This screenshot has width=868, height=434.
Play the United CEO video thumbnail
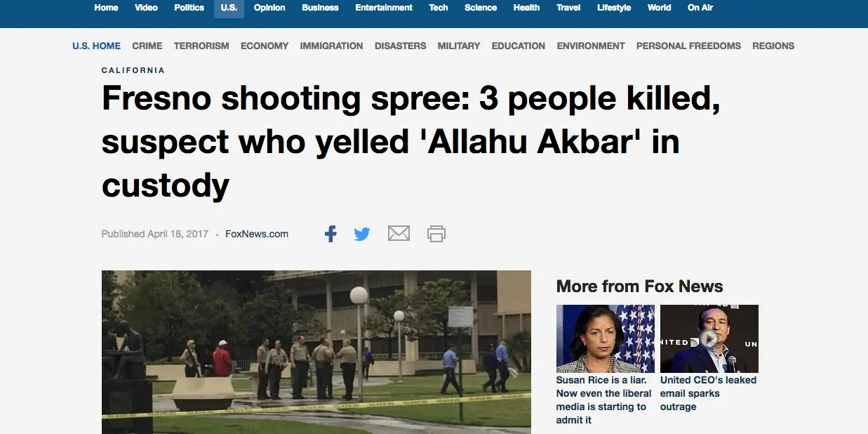tap(709, 338)
